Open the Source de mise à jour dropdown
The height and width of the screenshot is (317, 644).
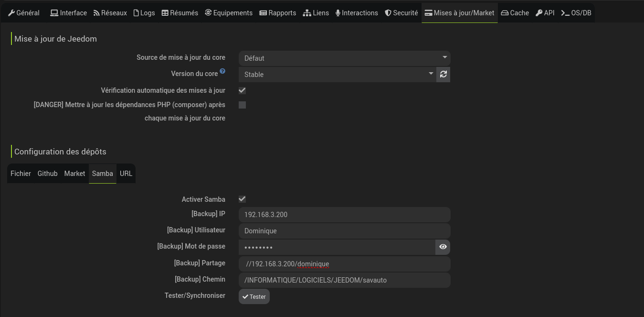tap(345, 58)
